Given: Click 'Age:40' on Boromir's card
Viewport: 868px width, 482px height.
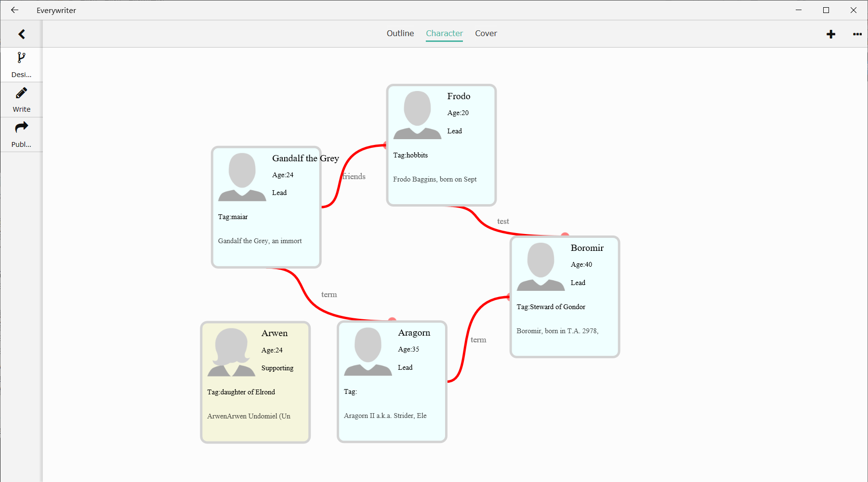Looking at the screenshot, I should pyautogui.click(x=581, y=264).
